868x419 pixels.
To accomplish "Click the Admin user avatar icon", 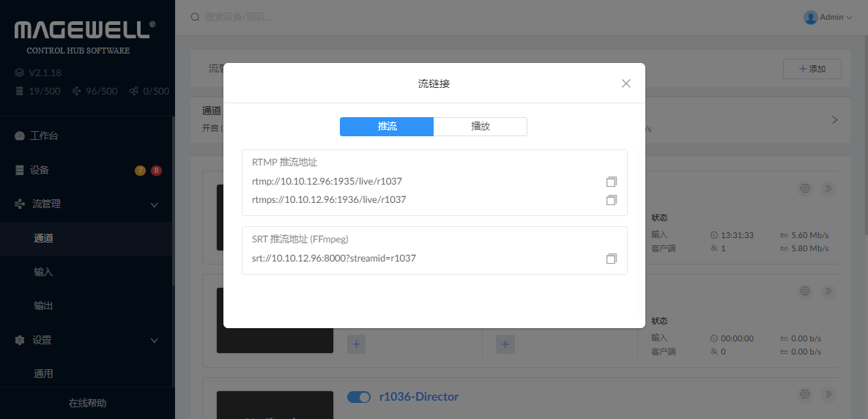I will [x=810, y=17].
